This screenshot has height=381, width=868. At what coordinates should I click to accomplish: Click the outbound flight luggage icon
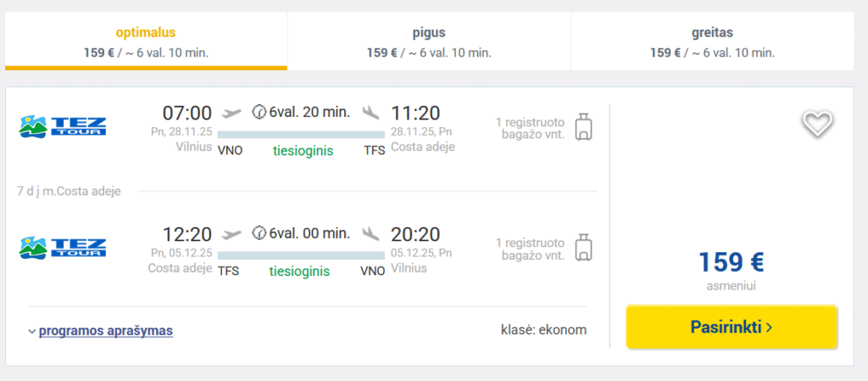[x=583, y=127]
